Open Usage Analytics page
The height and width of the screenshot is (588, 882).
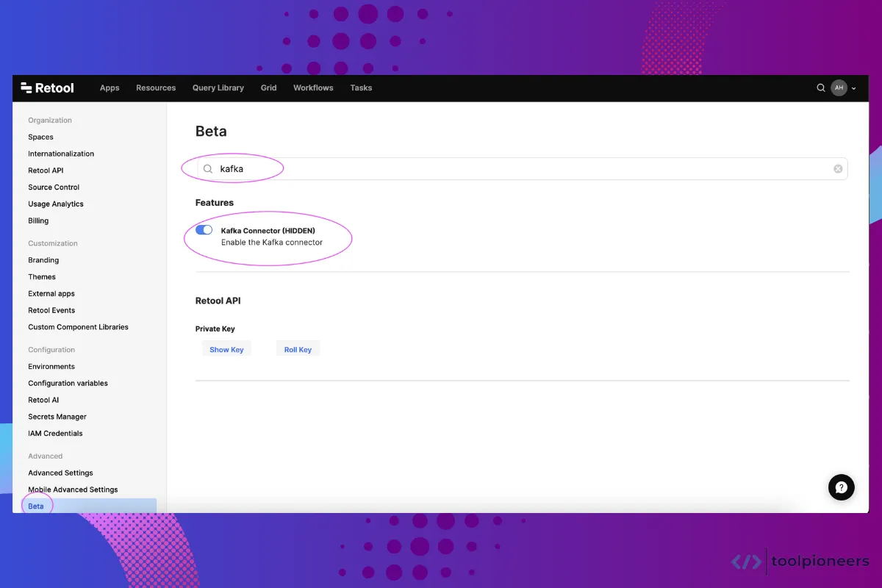click(56, 204)
